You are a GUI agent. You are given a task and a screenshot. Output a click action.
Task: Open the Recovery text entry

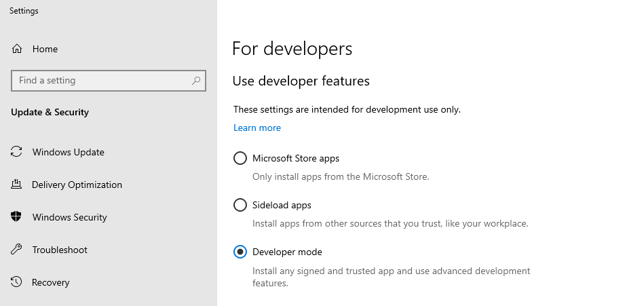point(50,282)
